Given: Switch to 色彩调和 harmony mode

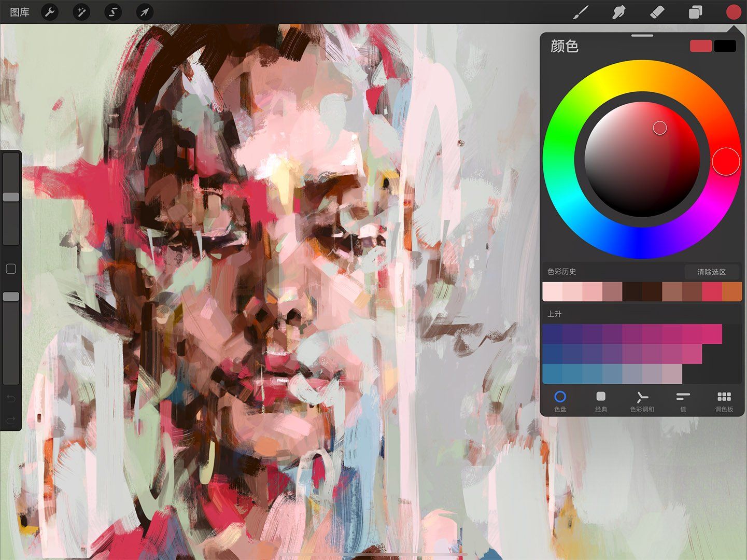Looking at the screenshot, I should point(642,401).
